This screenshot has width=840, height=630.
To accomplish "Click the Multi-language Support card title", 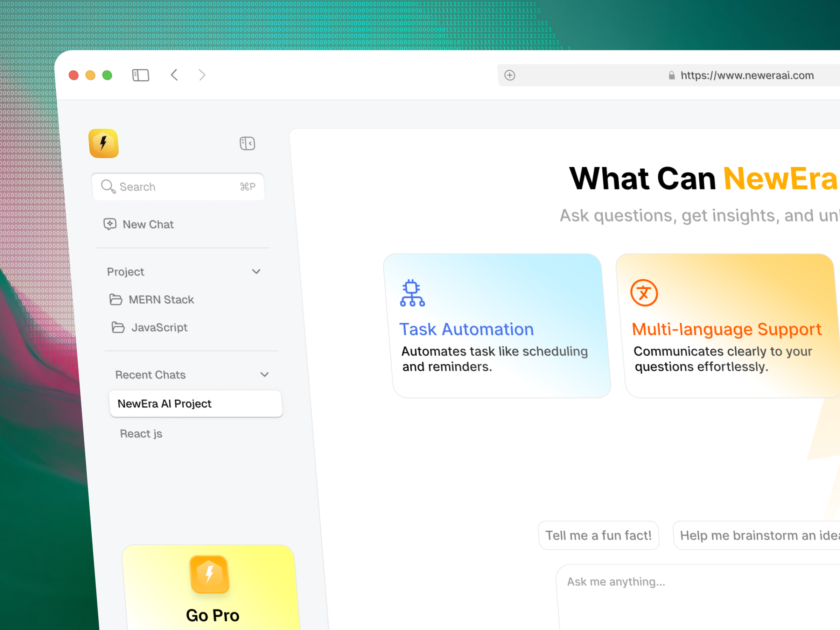I will point(727,329).
